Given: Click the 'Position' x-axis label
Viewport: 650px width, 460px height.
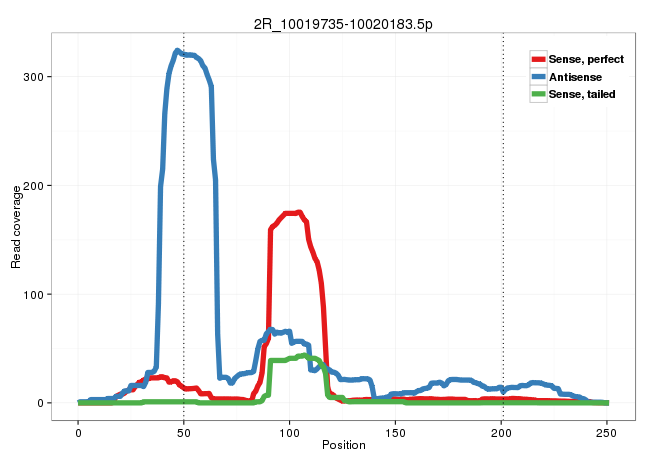Looking at the screenshot, I should pos(343,445).
